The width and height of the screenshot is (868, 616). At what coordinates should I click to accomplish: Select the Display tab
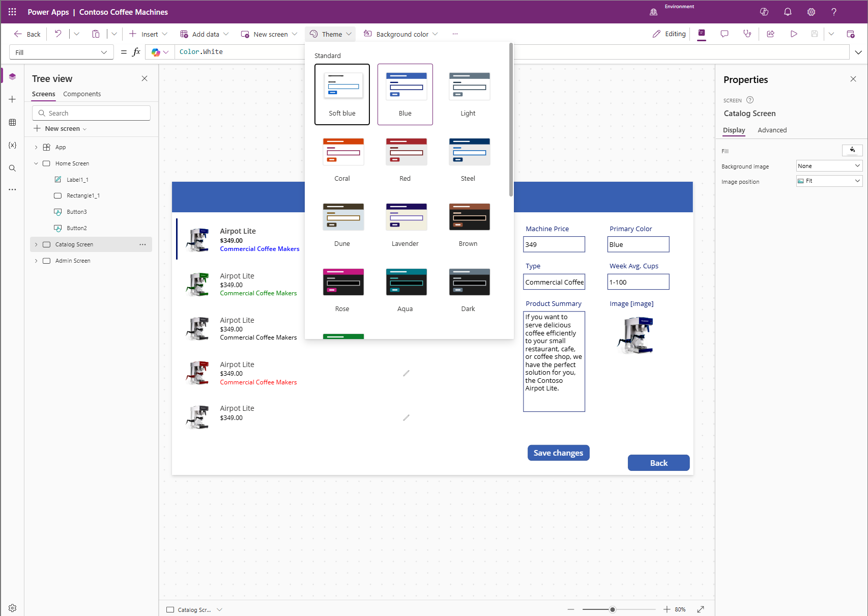734,130
